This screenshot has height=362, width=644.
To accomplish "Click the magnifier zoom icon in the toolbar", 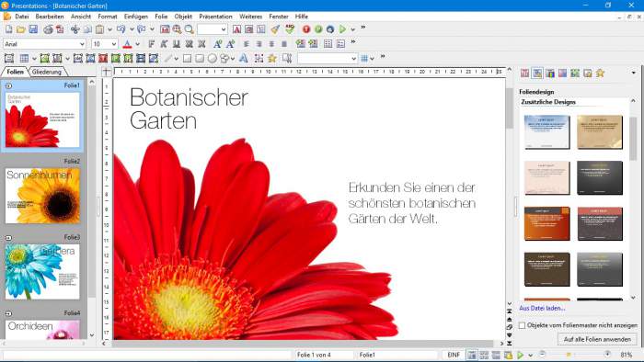I will [189, 29].
